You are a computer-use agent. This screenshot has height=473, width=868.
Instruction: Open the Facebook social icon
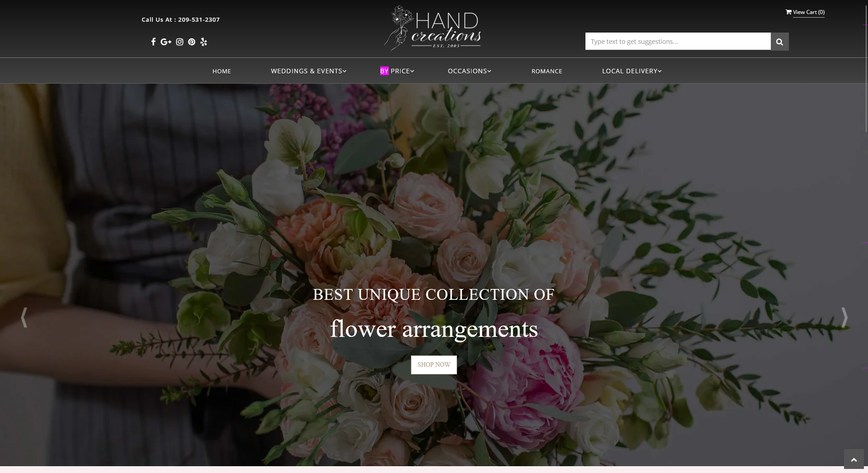click(153, 42)
